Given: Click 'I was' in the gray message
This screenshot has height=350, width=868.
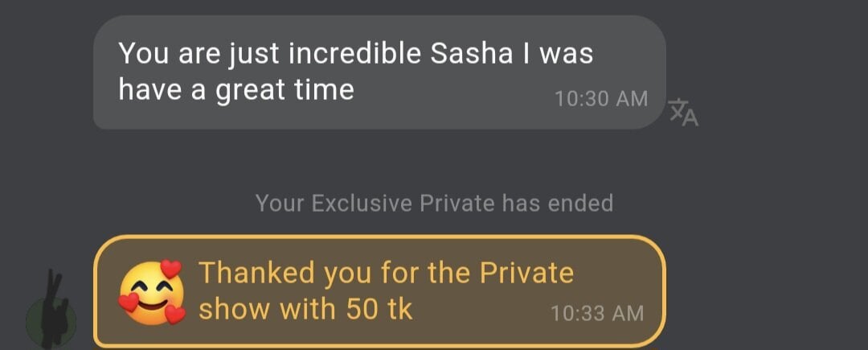Looking at the screenshot, I should click(555, 54).
